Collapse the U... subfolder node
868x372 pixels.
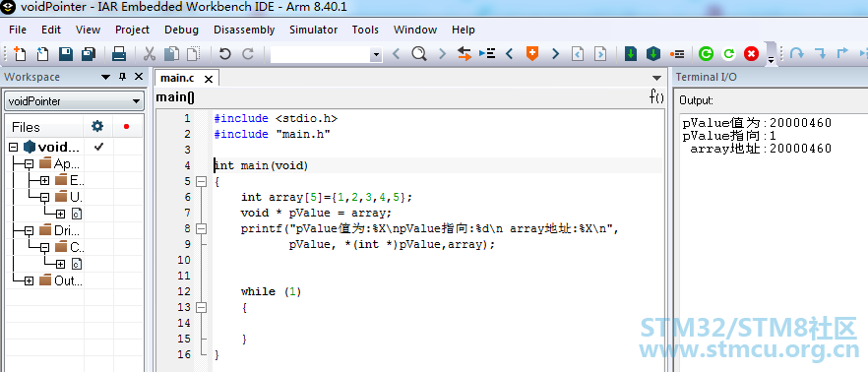click(45, 197)
